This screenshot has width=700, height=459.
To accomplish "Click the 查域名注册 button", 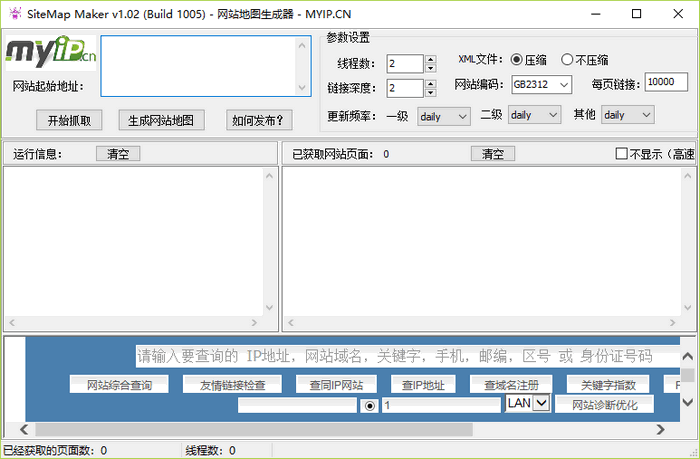I will (x=511, y=384).
